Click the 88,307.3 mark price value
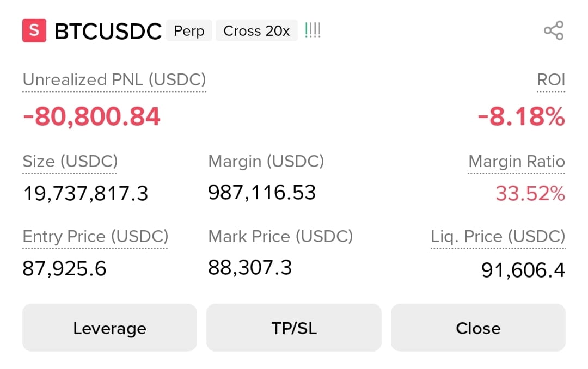Viewport: 588px width, 369px height. point(250,268)
